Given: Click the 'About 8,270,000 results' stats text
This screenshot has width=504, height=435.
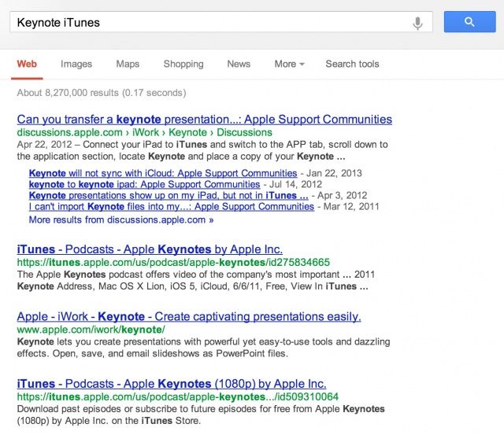Looking at the screenshot, I should (102, 93).
